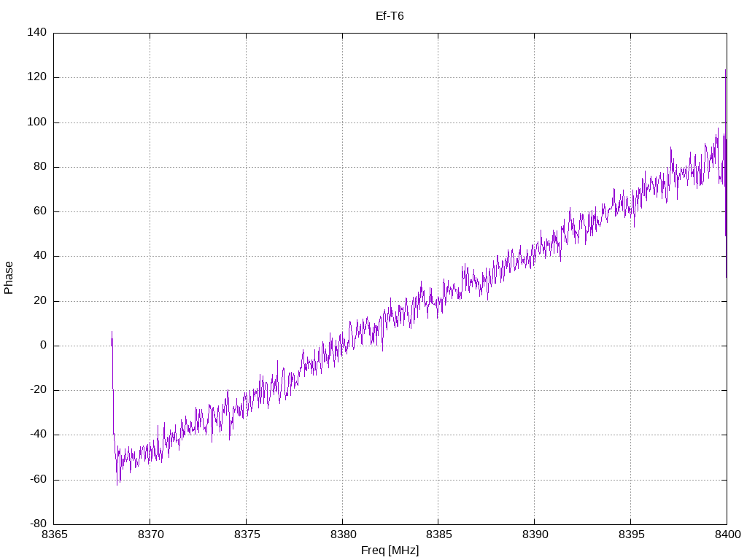The image size is (747, 560).
Task: Click the 8375 x-axis tick label
Action: tap(246, 534)
